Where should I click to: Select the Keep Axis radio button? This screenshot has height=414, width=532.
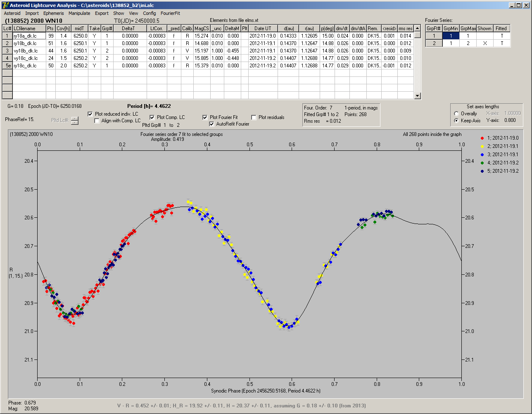[456, 121]
